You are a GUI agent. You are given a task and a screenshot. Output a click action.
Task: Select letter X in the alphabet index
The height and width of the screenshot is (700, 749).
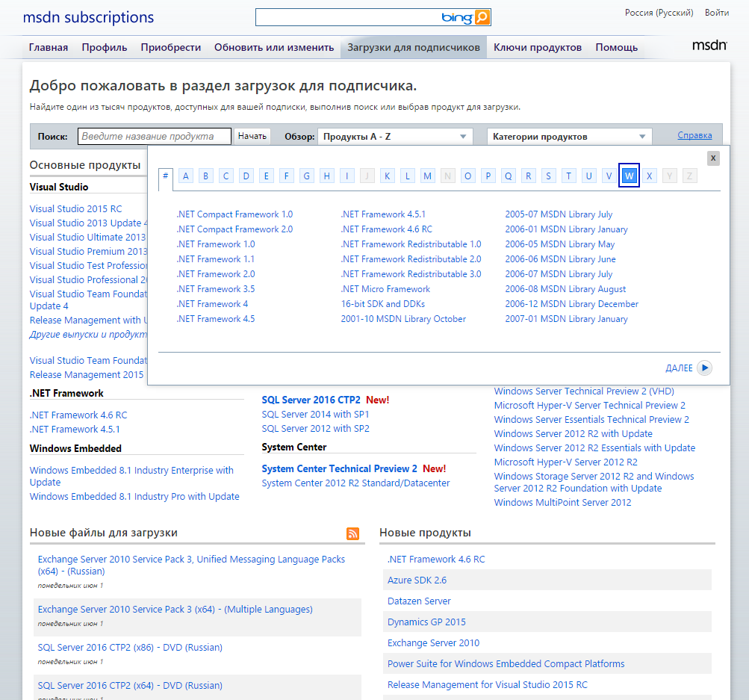[649, 176]
